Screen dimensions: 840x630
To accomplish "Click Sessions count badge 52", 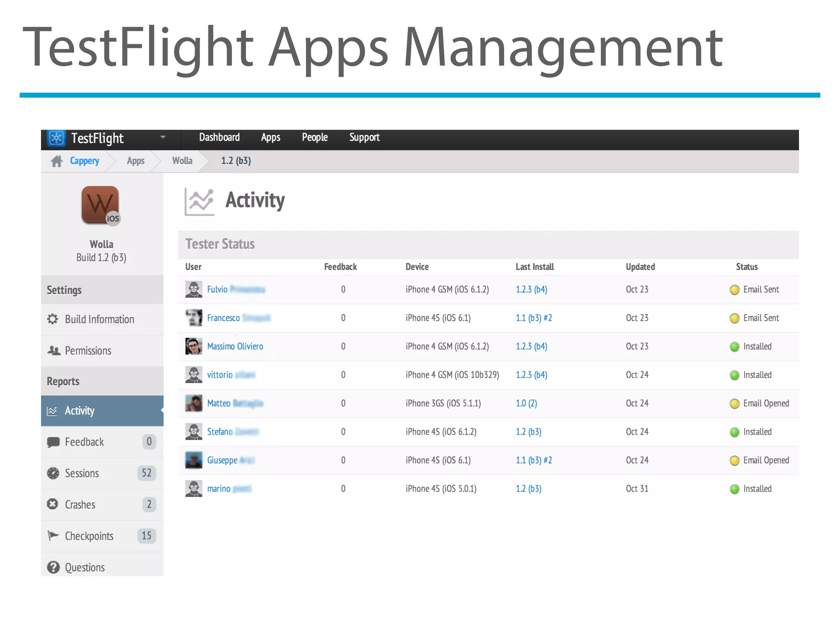I will tap(146, 473).
